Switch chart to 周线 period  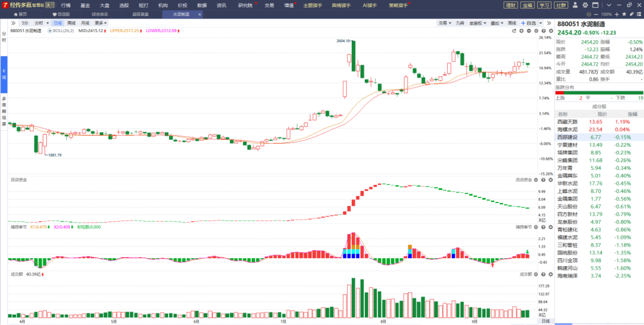pos(72,23)
